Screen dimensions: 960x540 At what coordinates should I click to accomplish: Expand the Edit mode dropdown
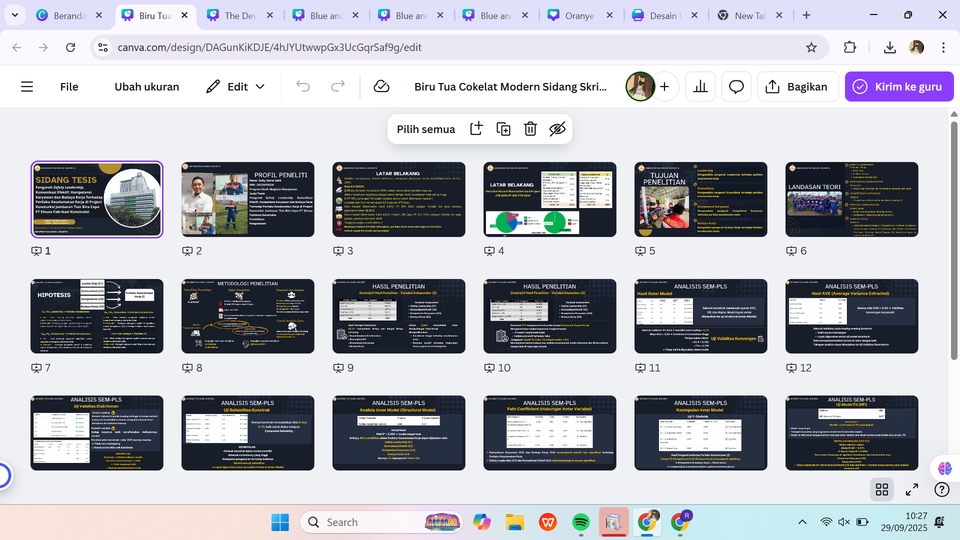point(236,87)
